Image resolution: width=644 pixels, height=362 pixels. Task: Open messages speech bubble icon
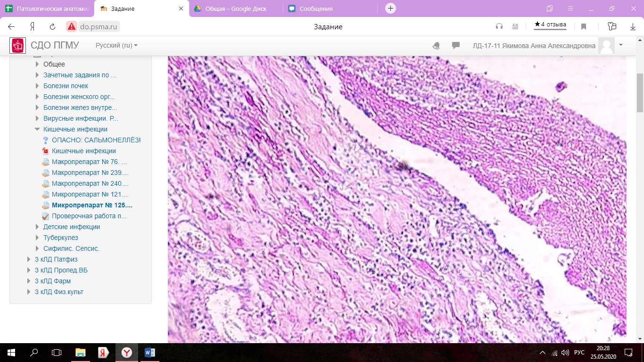point(456,46)
